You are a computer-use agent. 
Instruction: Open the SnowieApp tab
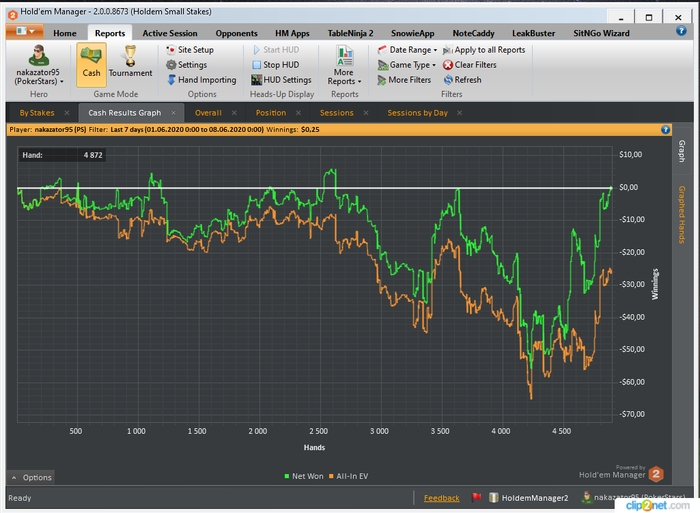[x=412, y=33]
